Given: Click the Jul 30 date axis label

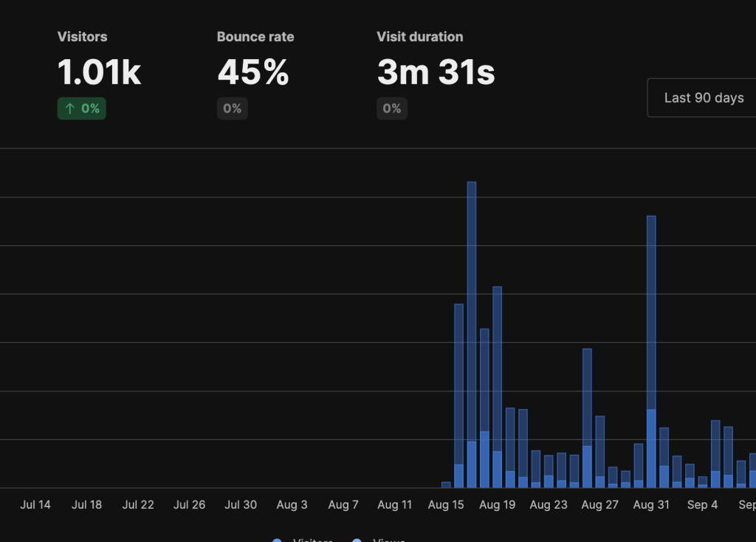Looking at the screenshot, I should pos(241,505).
